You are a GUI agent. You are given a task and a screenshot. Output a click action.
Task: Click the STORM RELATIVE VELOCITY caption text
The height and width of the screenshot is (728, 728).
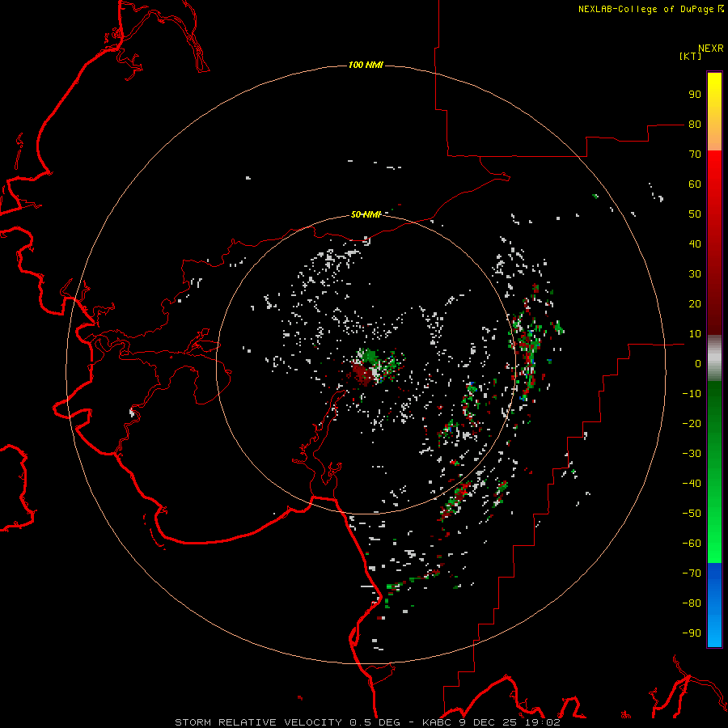coord(258,722)
